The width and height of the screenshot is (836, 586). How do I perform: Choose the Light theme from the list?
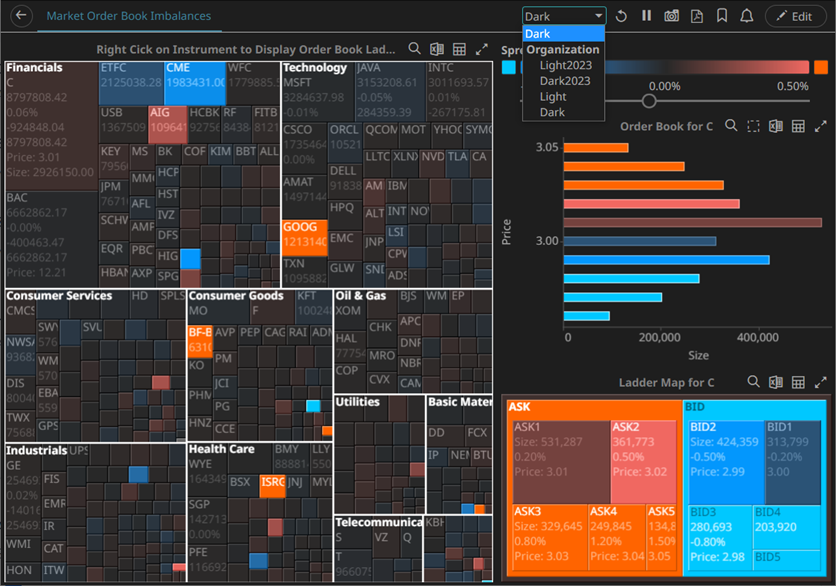[553, 97]
